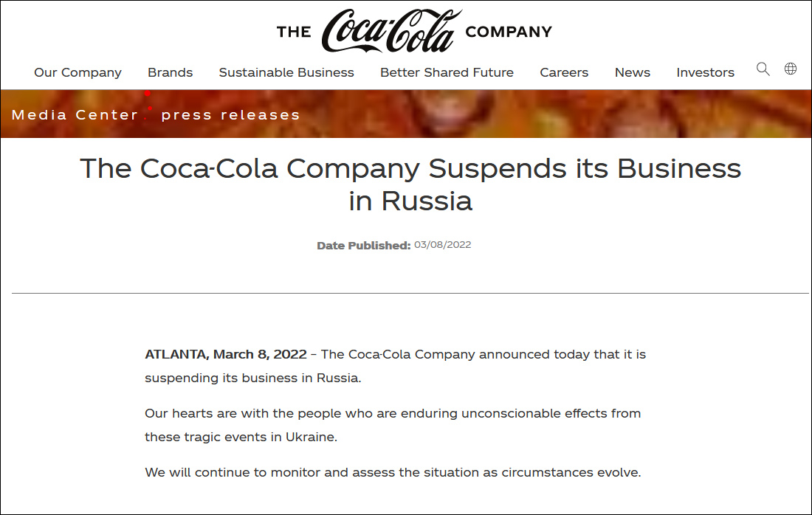Screen dimensions: 812x515
Task: Open the Investors menu item
Action: [705, 72]
